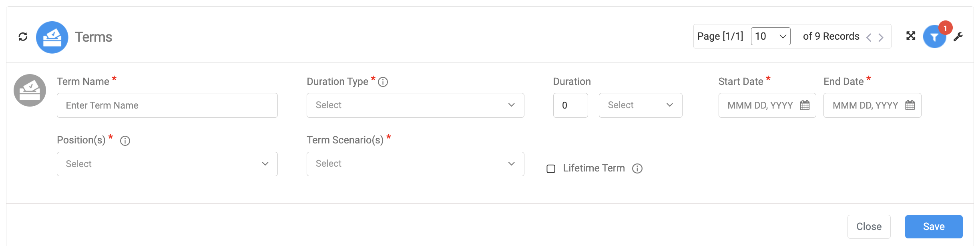Click the refresh icon beside Terms

pos(23,37)
